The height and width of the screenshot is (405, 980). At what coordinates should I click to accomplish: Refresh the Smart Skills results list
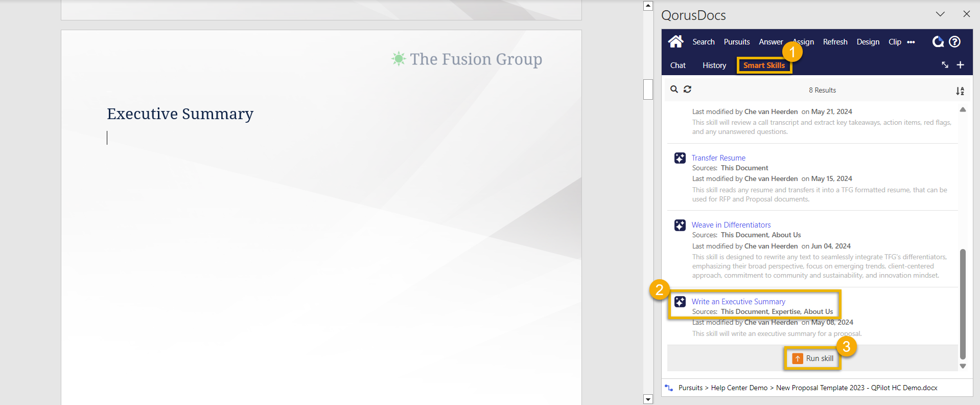(687, 89)
